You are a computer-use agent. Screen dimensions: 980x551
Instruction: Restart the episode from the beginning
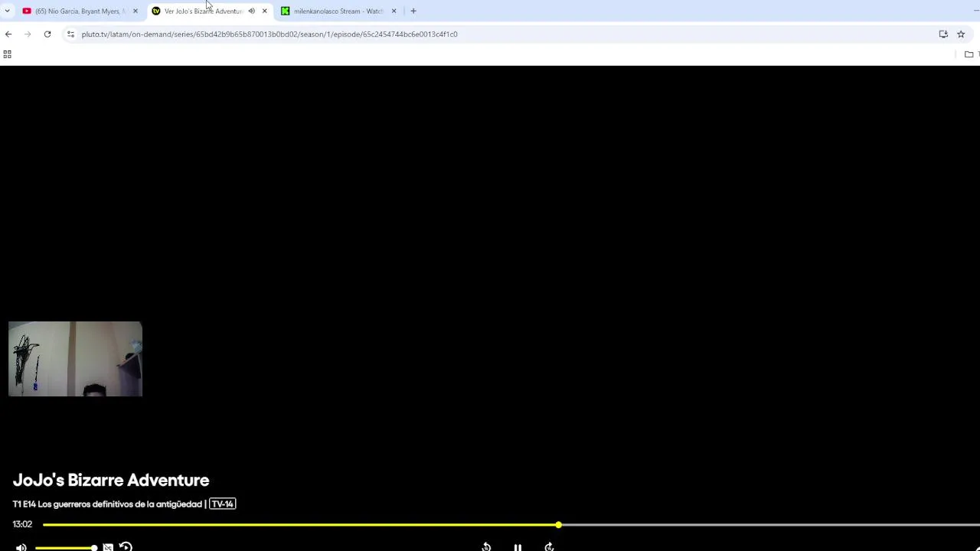(x=126, y=546)
